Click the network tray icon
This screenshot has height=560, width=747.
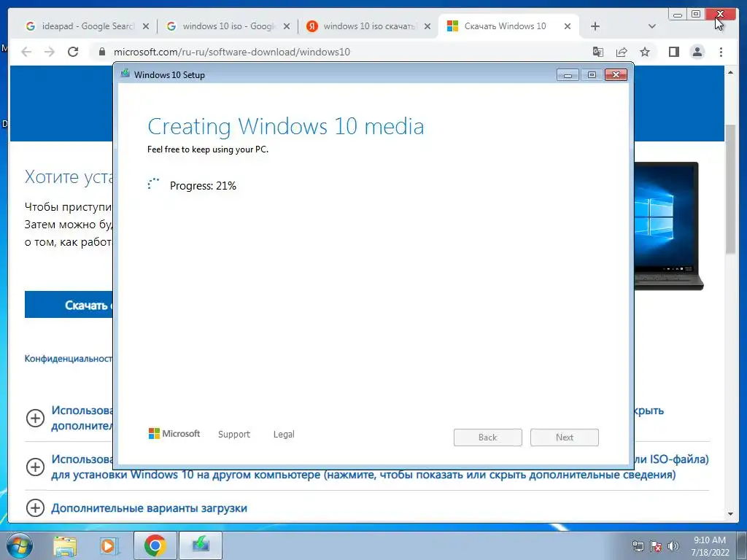click(x=638, y=546)
